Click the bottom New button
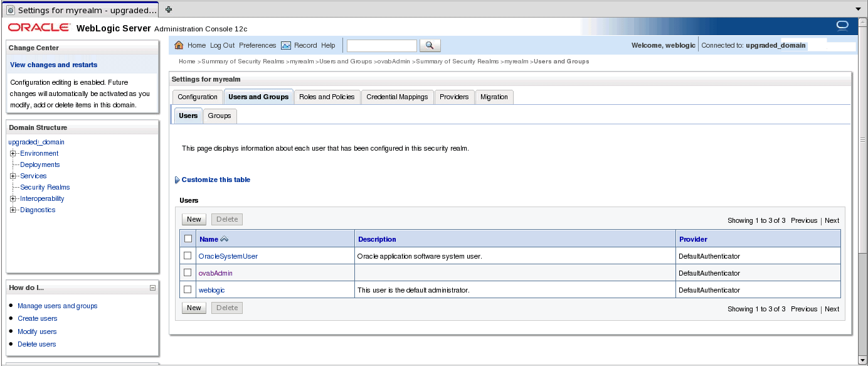This screenshot has width=868, height=366. click(x=194, y=308)
